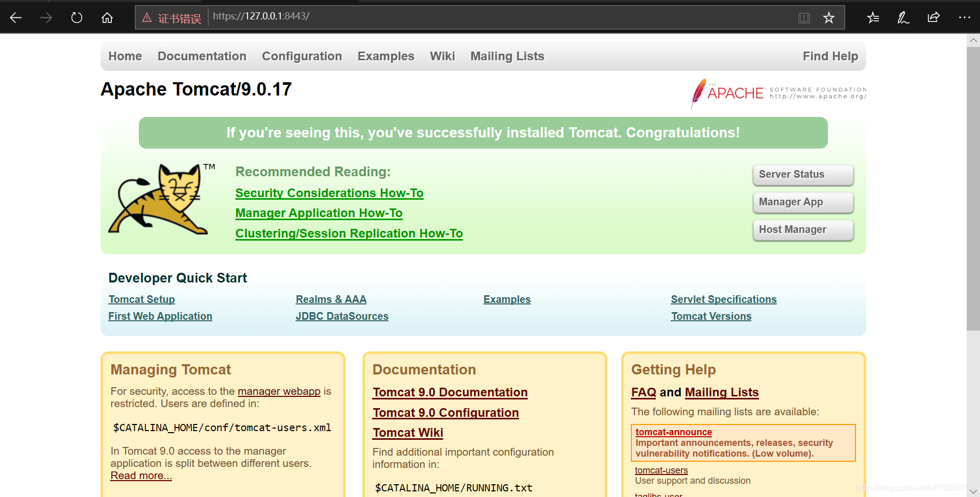Click the Read more... link
The width and height of the screenshot is (980, 497).
coord(141,476)
